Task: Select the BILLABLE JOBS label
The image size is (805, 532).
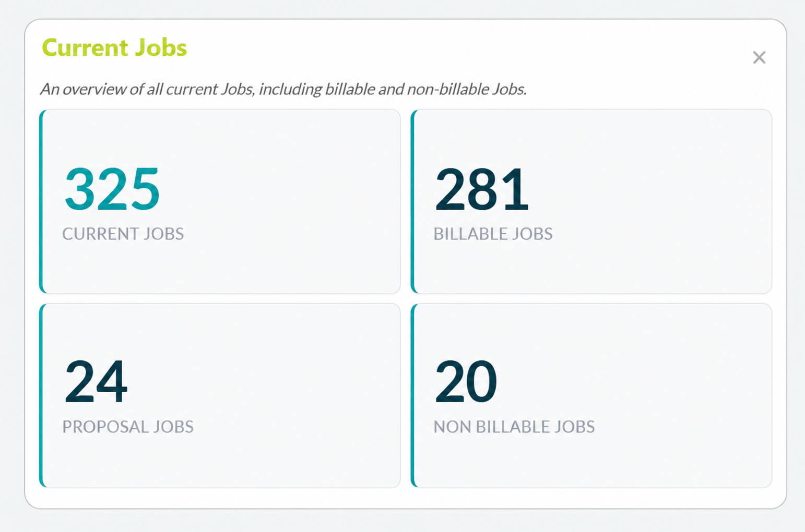Action: (x=493, y=234)
